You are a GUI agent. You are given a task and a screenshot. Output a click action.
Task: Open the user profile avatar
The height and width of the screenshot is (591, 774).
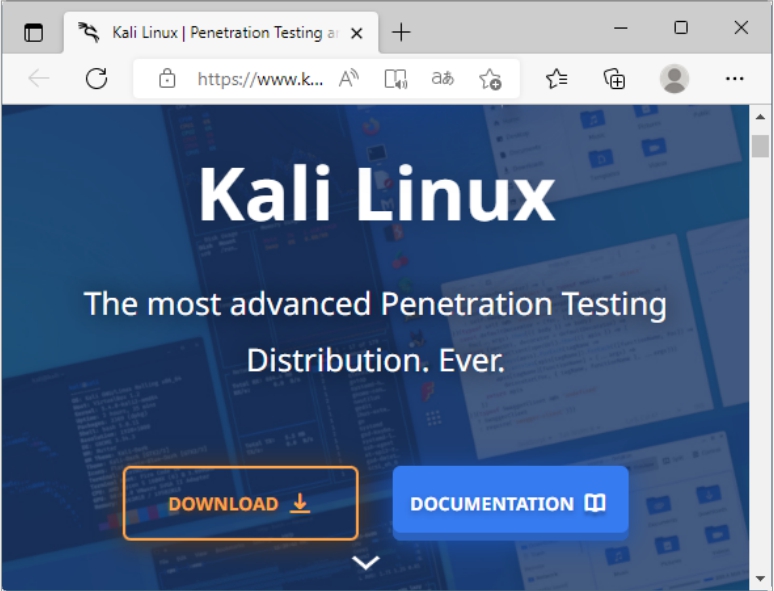click(674, 79)
